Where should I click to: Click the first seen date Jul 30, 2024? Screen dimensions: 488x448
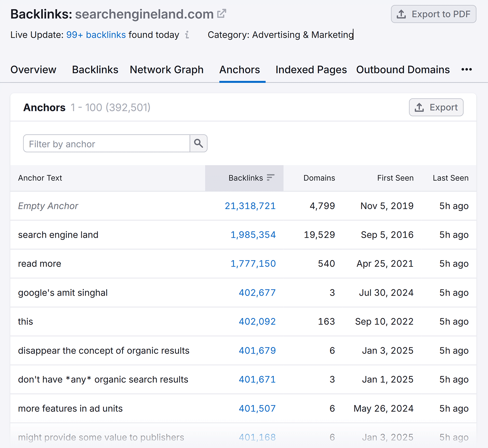pos(386,293)
